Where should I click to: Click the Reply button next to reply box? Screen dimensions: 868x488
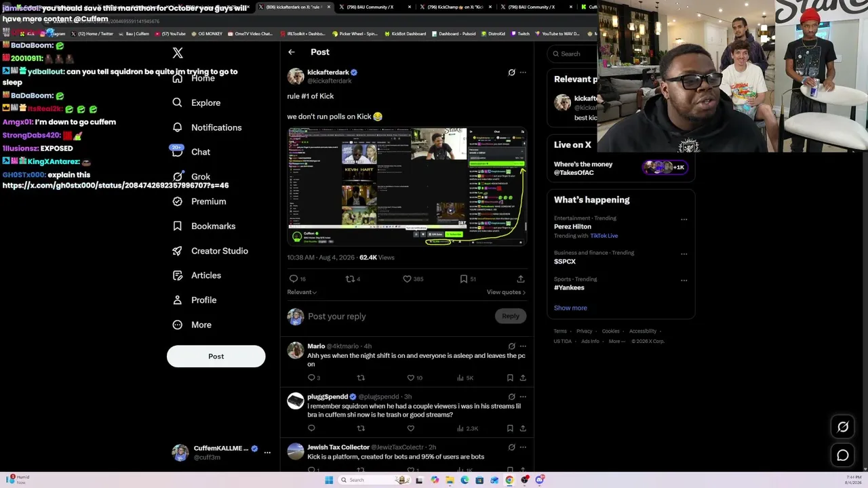pos(511,316)
